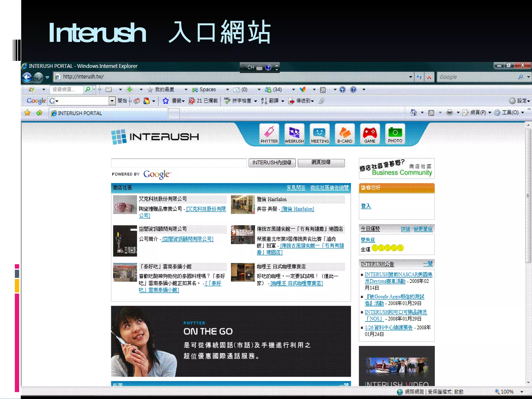Click the 艾克科技 mugs thumbnail image

125,205
